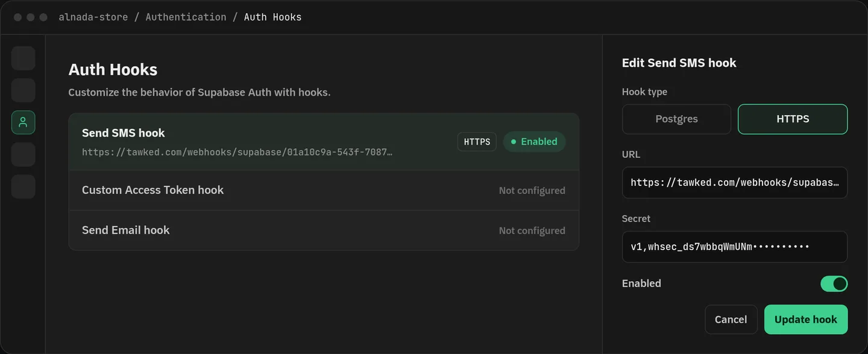Click Not configured for Send Email hook

coord(532,231)
